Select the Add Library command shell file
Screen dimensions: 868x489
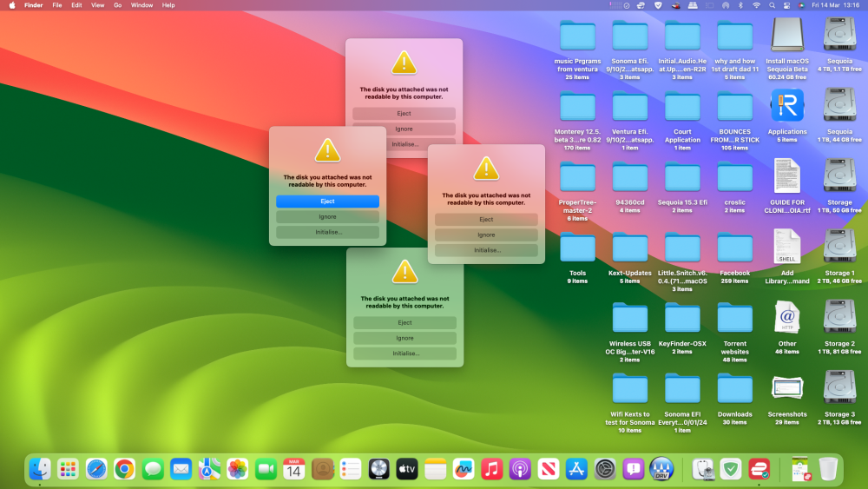787,247
